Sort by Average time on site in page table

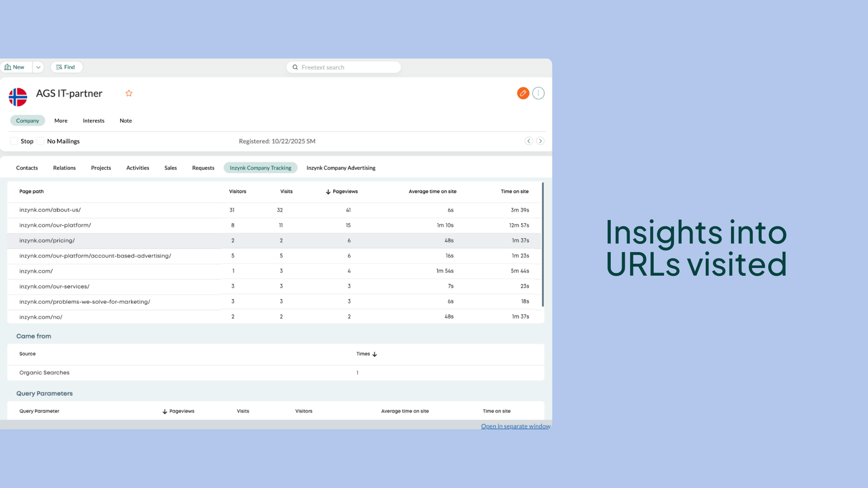point(433,192)
